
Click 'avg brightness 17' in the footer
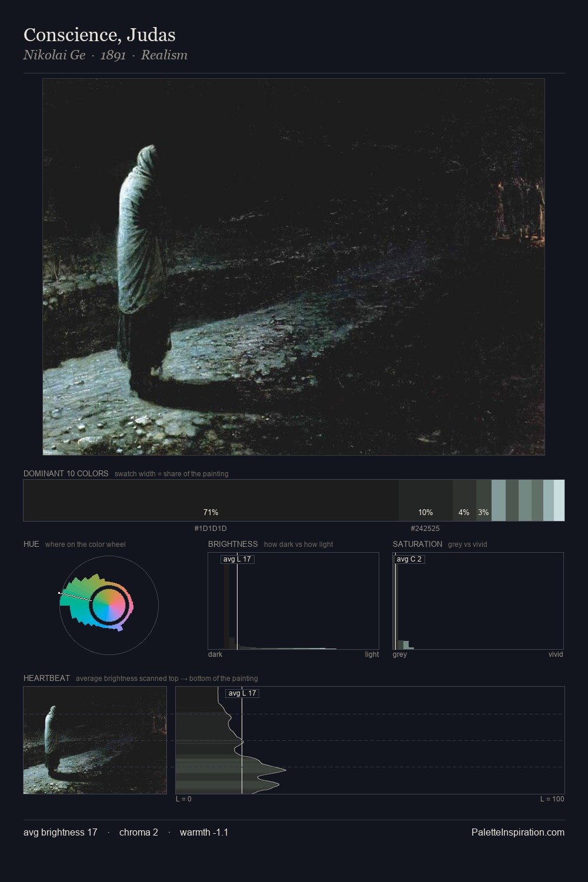[x=61, y=832]
